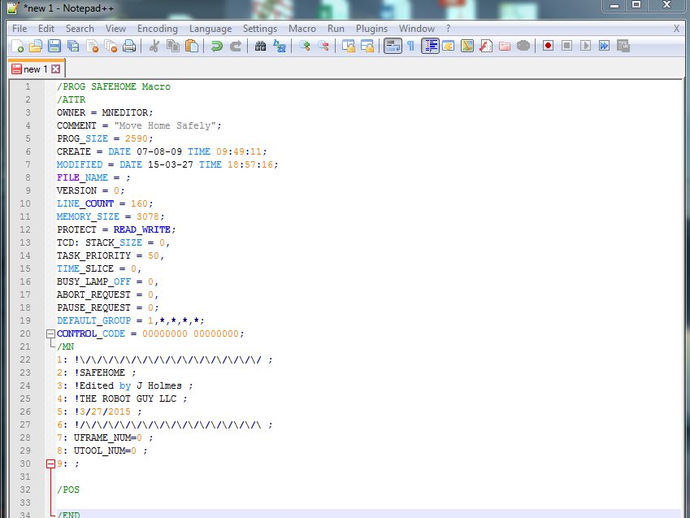690x518 pixels.
Task: Open the user defined language icon
Action: [x=448, y=46]
